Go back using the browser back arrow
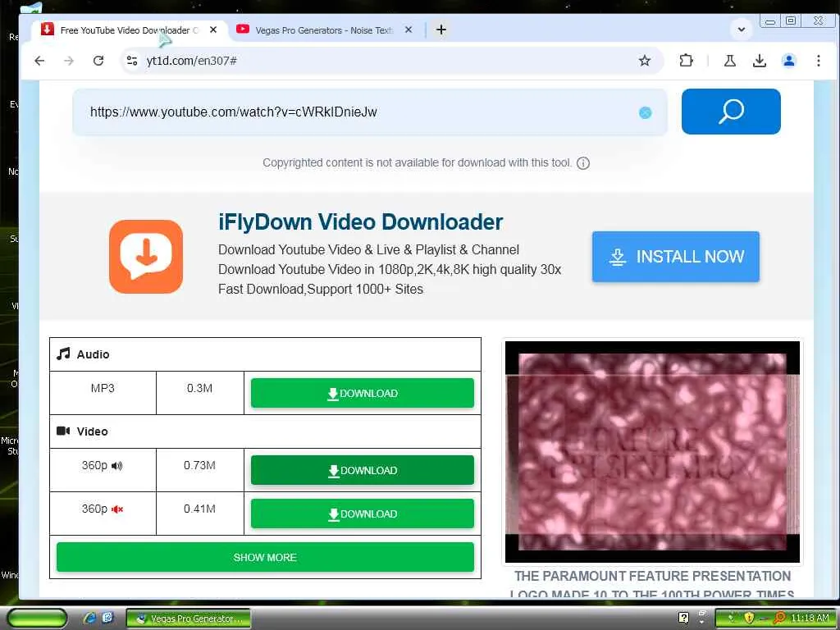The width and height of the screenshot is (840, 630). [x=39, y=61]
